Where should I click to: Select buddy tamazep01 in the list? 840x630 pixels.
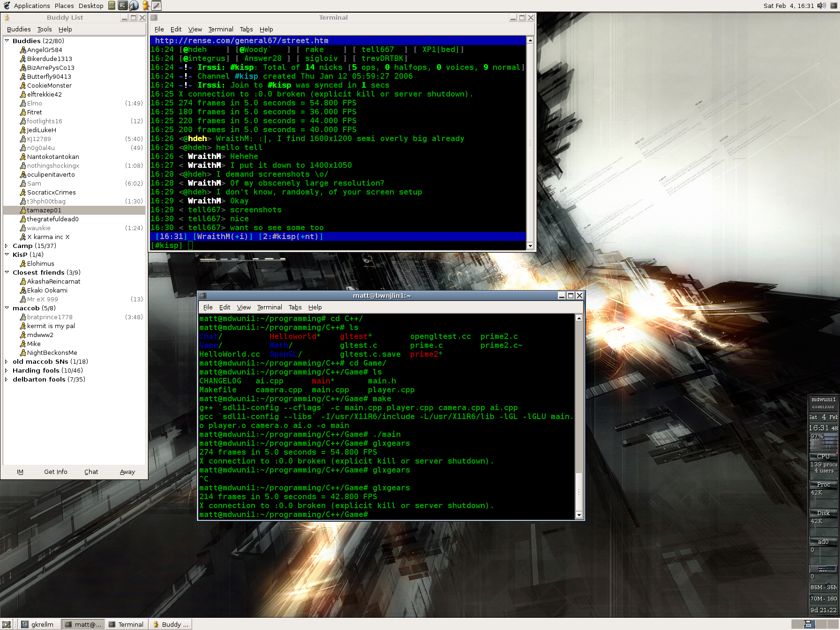pyautogui.click(x=44, y=210)
